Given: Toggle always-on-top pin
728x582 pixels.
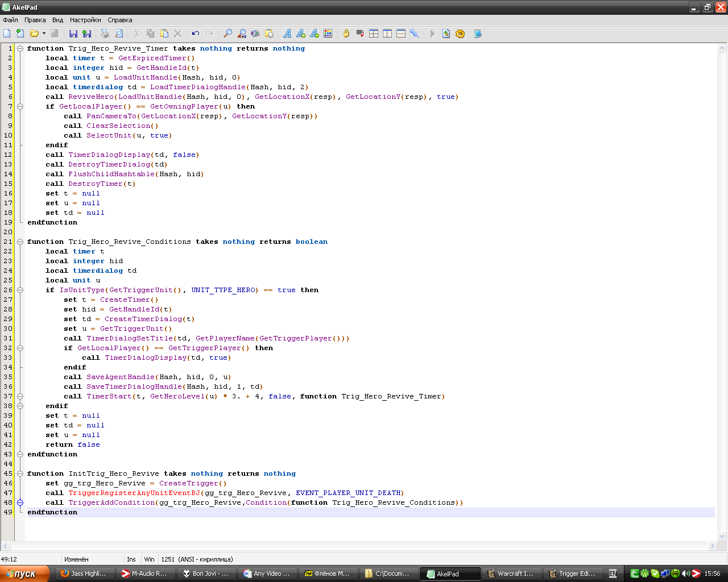Looking at the screenshot, I should [x=415, y=34].
